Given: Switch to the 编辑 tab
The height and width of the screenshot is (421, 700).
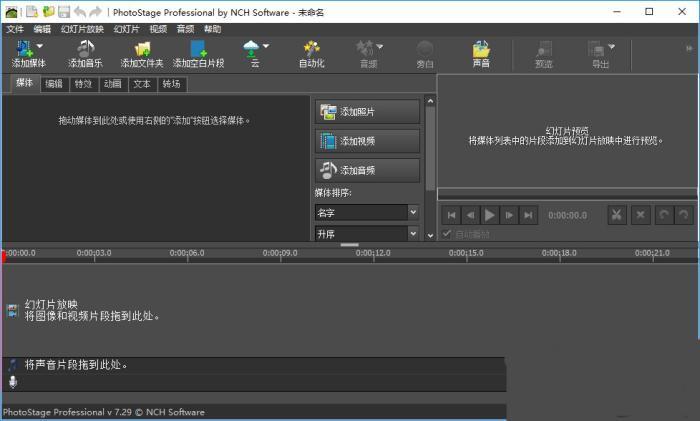Looking at the screenshot, I should point(54,84).
